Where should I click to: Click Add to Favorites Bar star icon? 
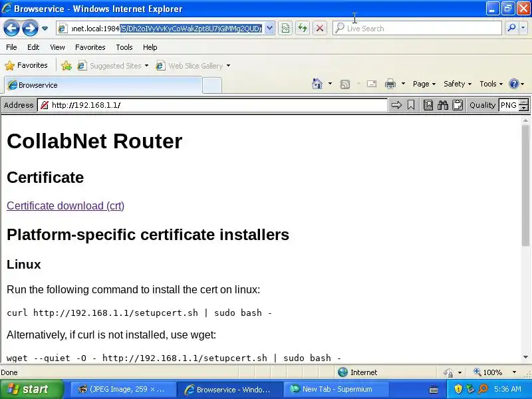coord(66,65)
